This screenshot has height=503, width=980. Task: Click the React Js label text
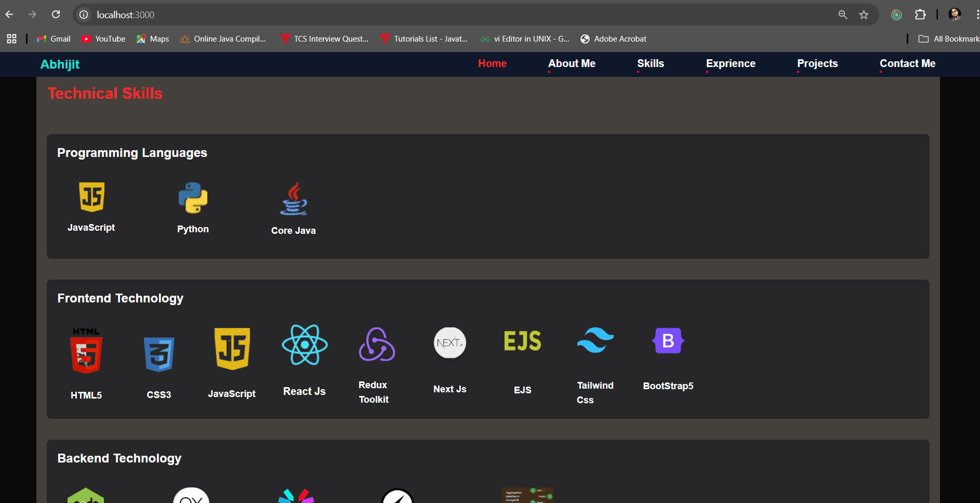pyautogui.click(x=304, y=391)
